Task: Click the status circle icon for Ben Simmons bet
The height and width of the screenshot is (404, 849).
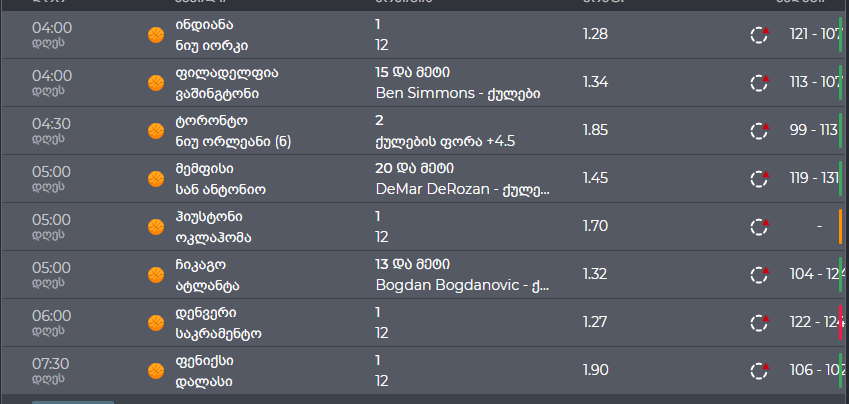Action: 759,83
